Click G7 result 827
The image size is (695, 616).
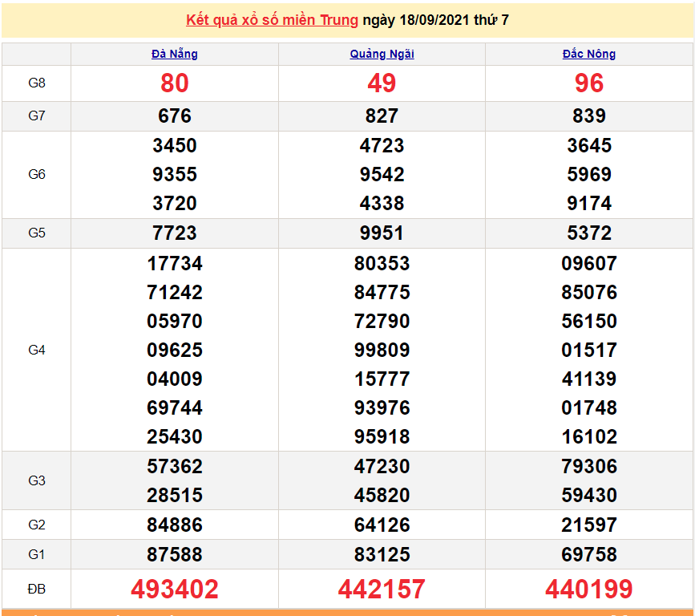[x=382, y=115]
